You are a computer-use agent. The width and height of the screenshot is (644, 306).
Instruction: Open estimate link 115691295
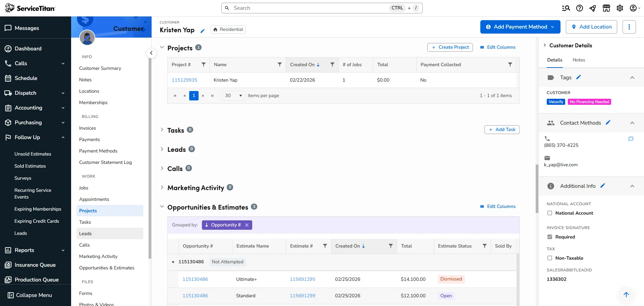(x=302, y=279)
